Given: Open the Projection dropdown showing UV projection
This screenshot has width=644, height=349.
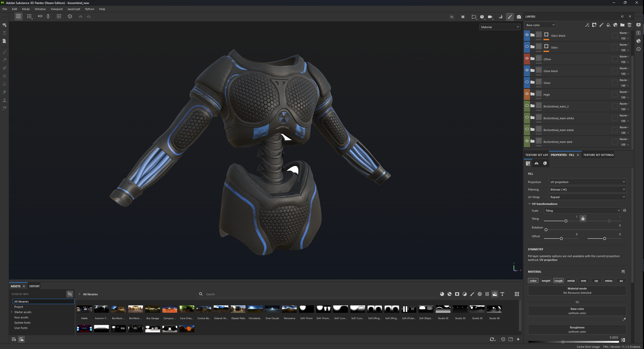Looking at the screenshot, I should point(587,182).
